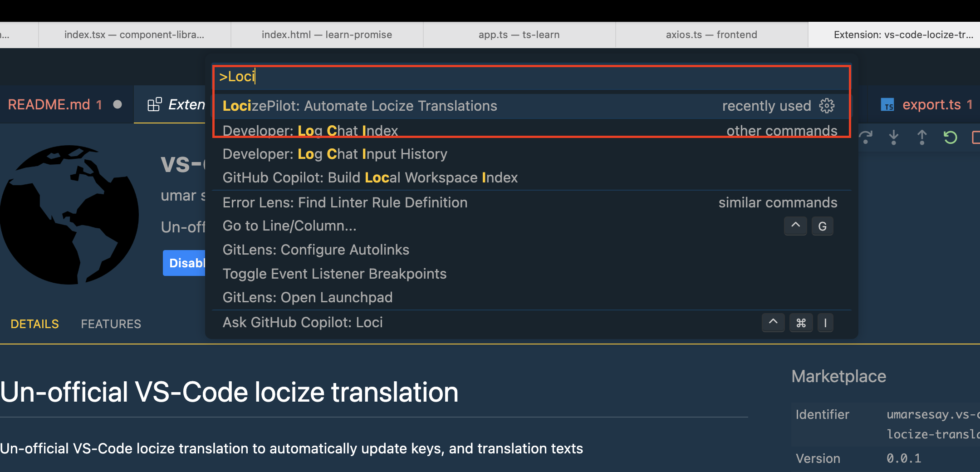
Task: Click the extension globe logo image
Action: (69, 215)
